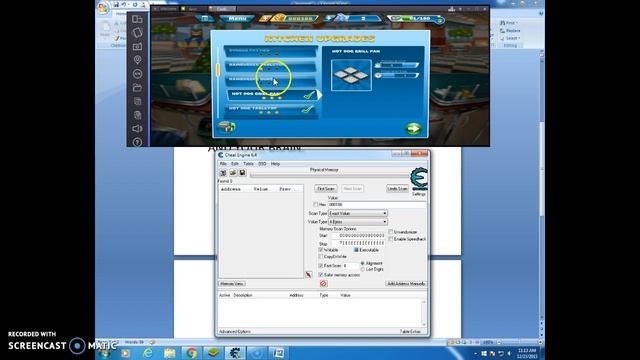This screenshot has width=640, height=360.
Task: Click the top multi-window icon in BlueStacks sidebar
Action: coord(138,19)
